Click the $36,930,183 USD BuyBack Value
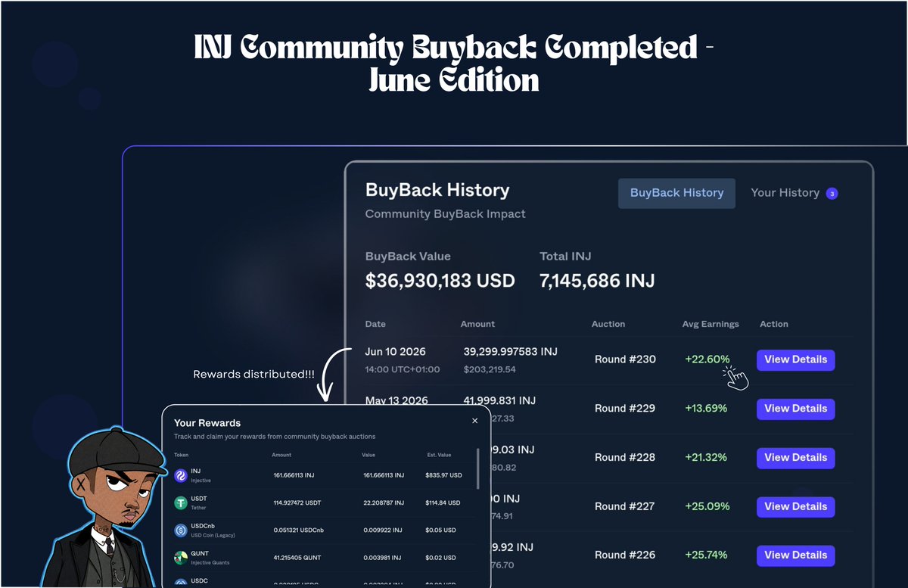908x588 pixels. (440, 282)
